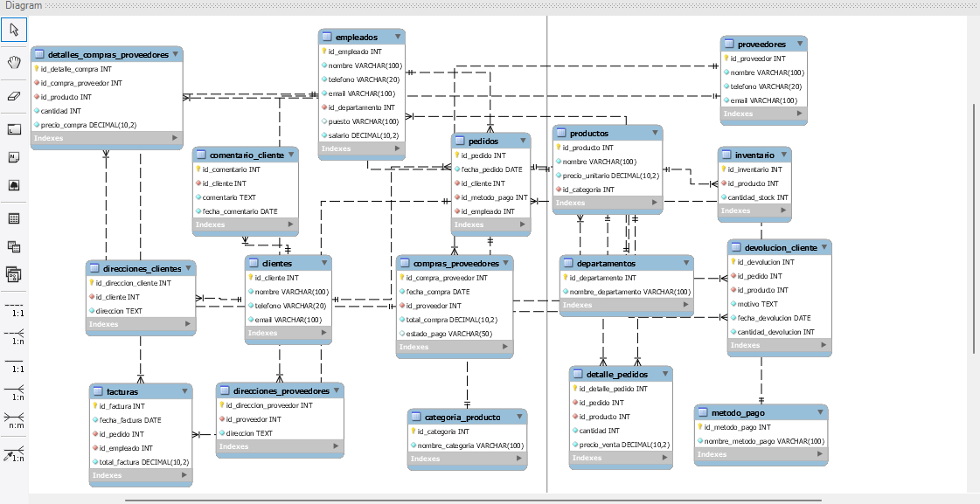
Task: Click the productos table icon
Action: tap(561, 133)
